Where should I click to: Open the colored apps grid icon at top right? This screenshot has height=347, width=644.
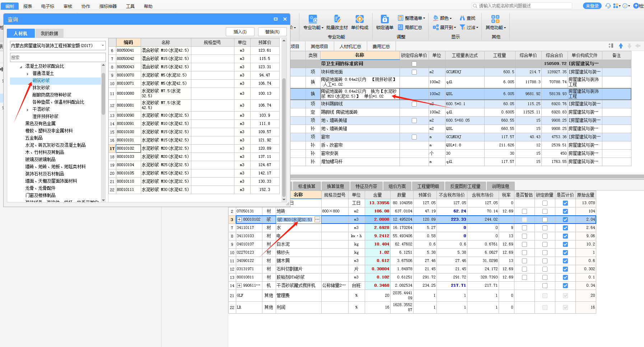[616, 6]
